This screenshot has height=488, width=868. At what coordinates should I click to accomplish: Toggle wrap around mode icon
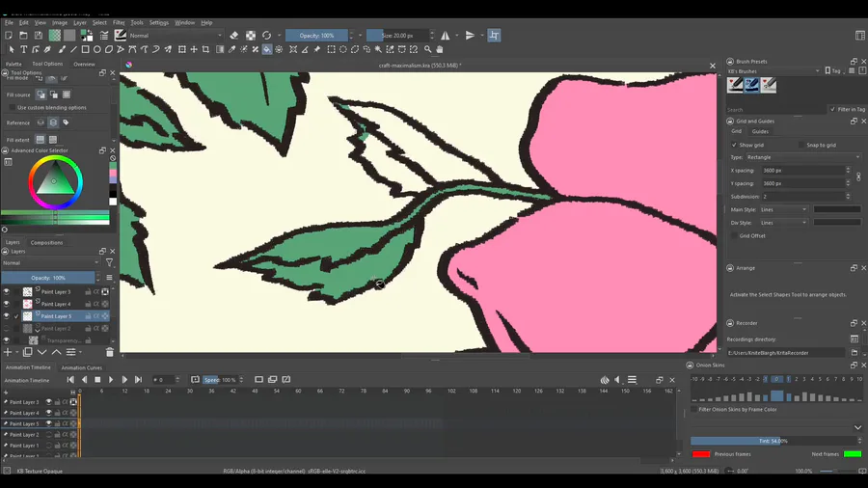(x=495, y=36)
